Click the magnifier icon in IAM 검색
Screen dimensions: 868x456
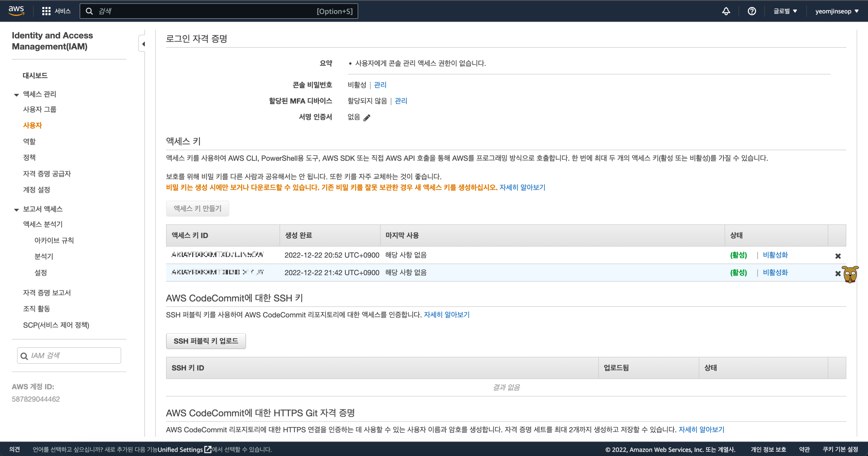coord(24,356)
